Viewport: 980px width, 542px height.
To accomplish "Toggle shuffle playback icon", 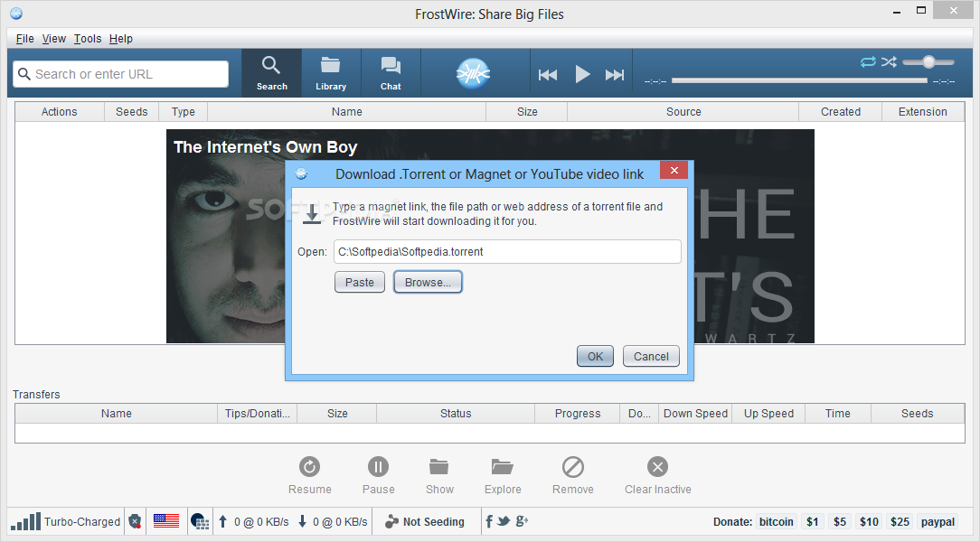I will (889, 61).
